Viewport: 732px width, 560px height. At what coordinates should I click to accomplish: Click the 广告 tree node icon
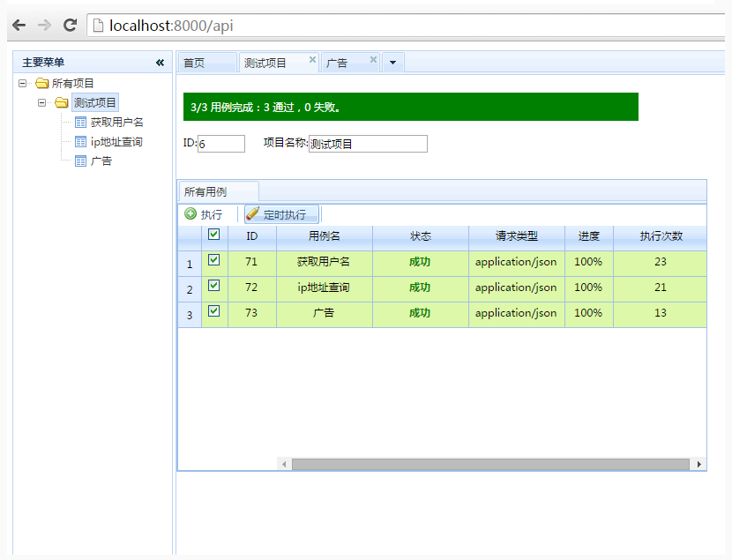coord(81,161)
